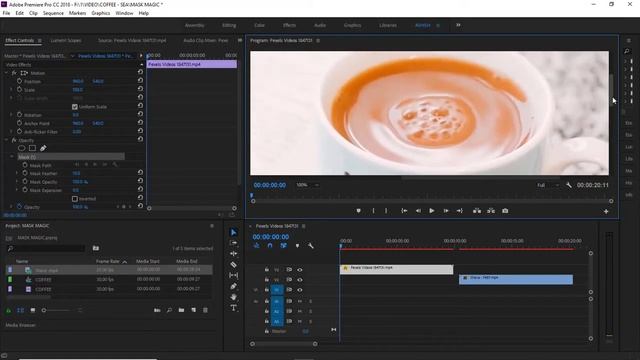The width and height of the screenshot is (640, 360).
Task: Open program monitor settings wrench
Action: pos(569,185)
